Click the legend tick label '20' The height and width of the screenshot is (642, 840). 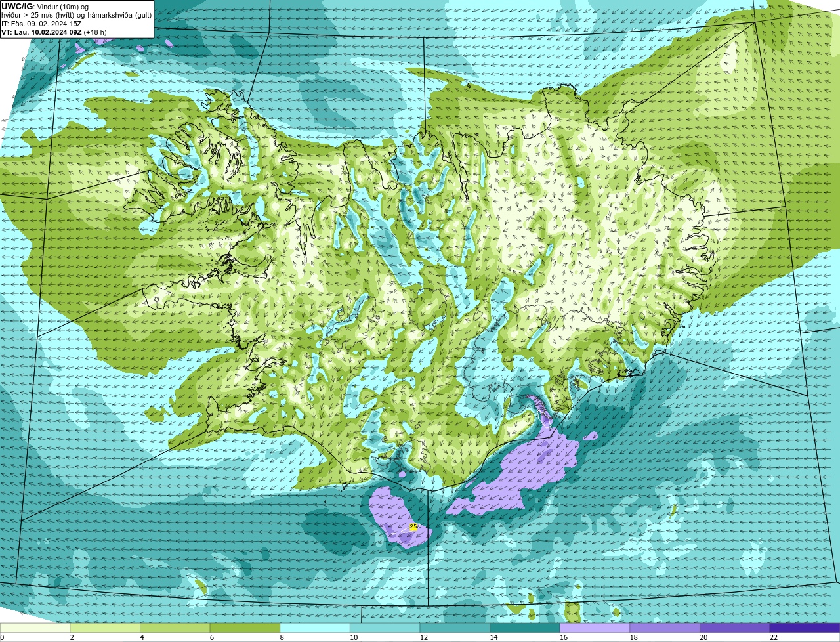[x=703, y=637]
